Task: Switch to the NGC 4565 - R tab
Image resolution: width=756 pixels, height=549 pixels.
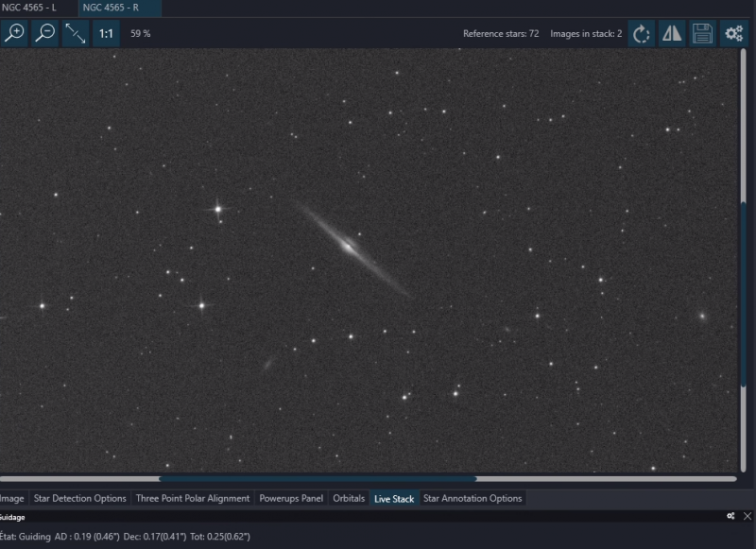Action: pos(120,8)
